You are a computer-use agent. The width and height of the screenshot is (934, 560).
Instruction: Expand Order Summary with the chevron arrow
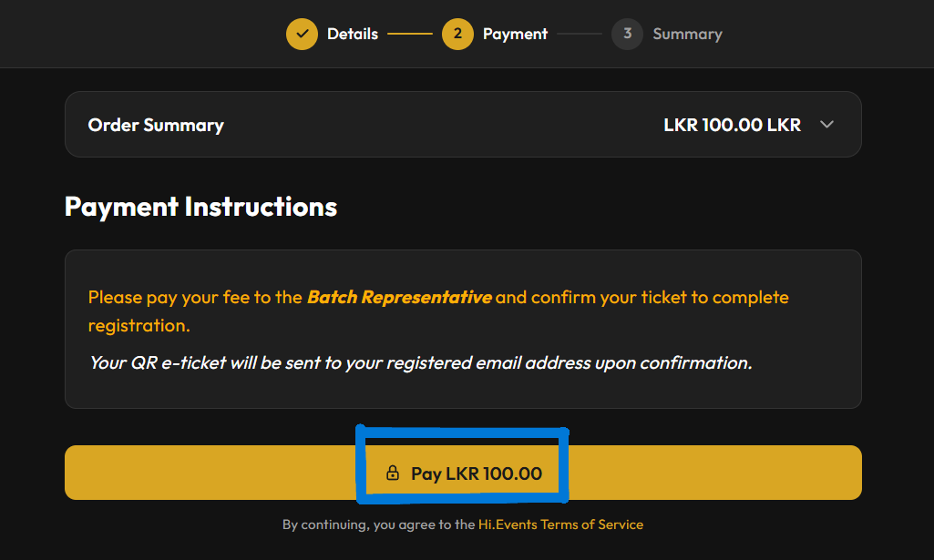[826, 125]
